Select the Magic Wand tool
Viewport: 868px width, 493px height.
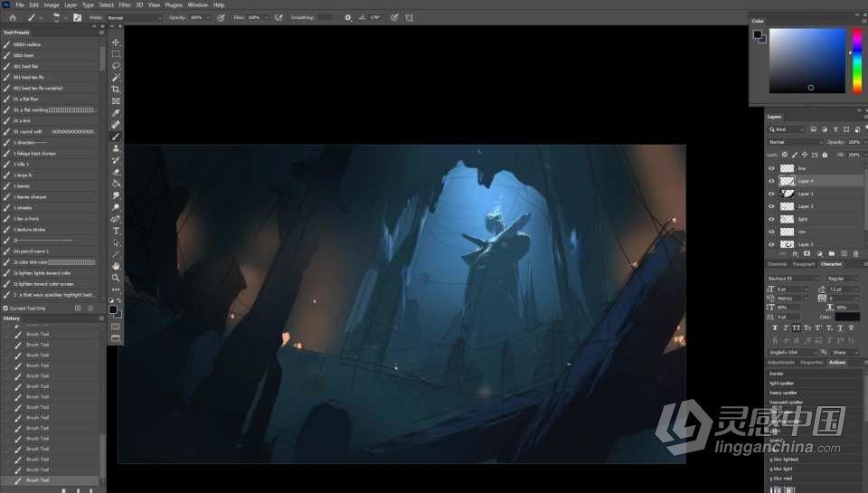pos(116,78)
